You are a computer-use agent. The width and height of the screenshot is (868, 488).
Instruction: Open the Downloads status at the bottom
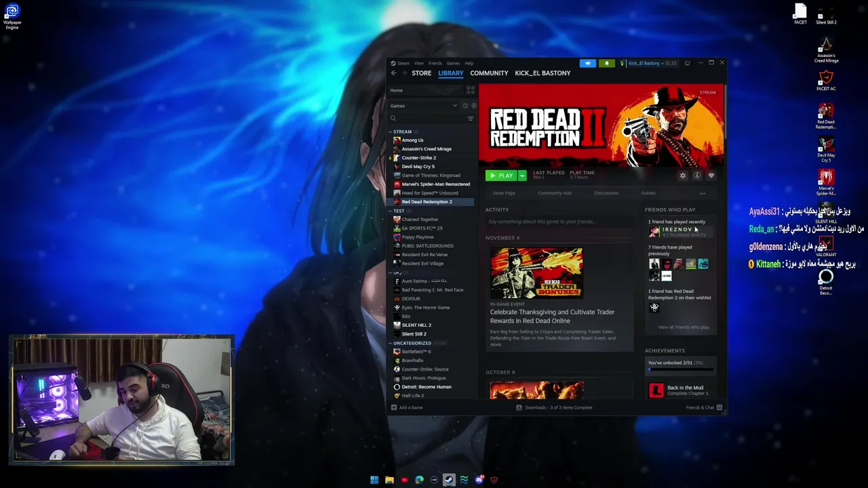[x=554, y=408]
